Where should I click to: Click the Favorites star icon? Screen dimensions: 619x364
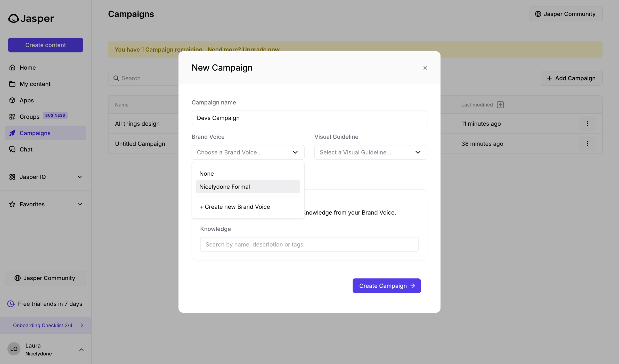pyautogui.click(x=12, y=204)
